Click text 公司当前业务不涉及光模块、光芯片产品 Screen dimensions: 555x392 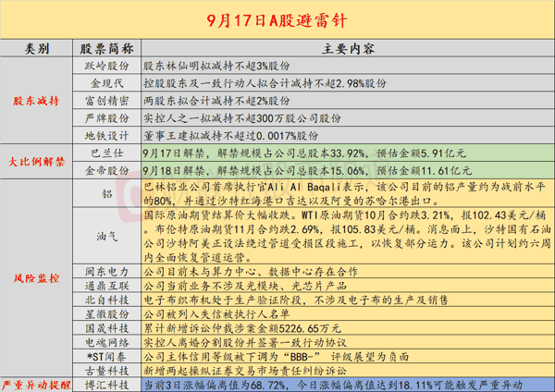(x=245, y=286)
